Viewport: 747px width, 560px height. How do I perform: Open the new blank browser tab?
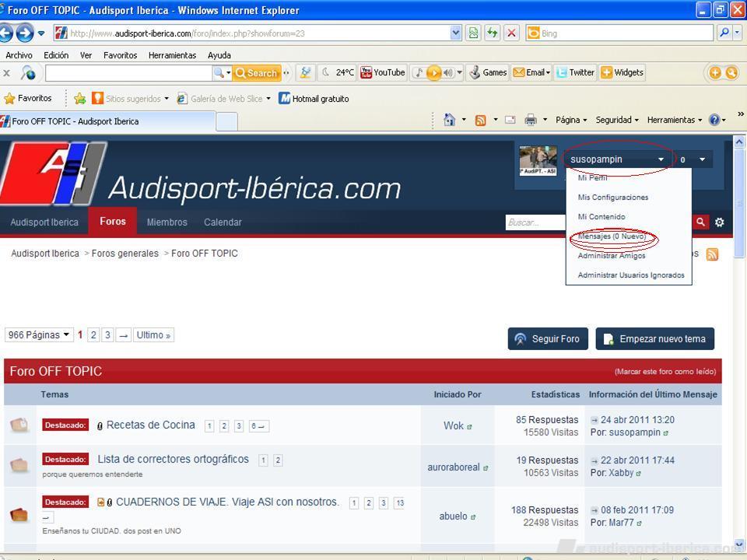(226, 121)
